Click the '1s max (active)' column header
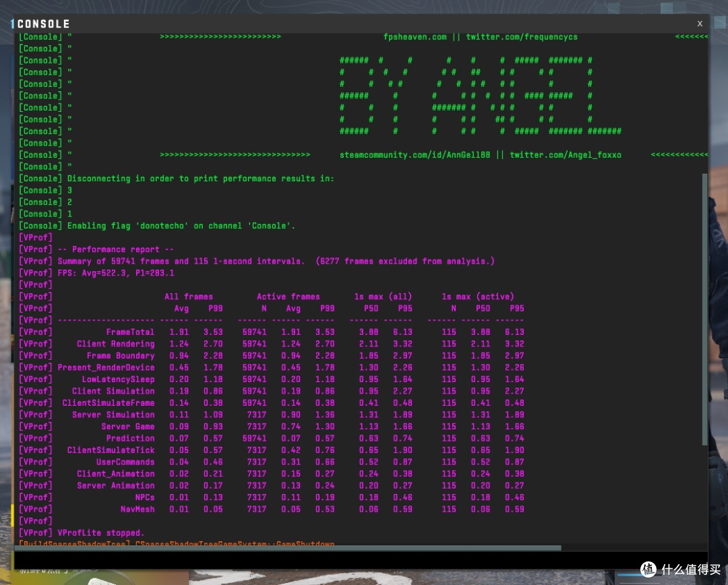Image resolution: width=728 pixels, height=585 pixels. (478, 297)
